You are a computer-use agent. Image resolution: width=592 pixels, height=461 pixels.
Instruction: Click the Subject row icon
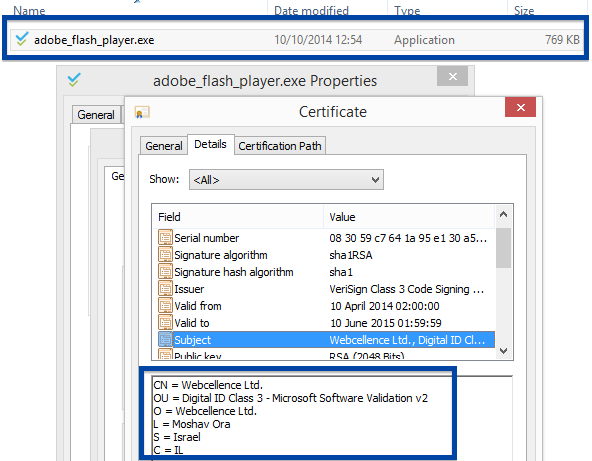click(x=165, y=340)
